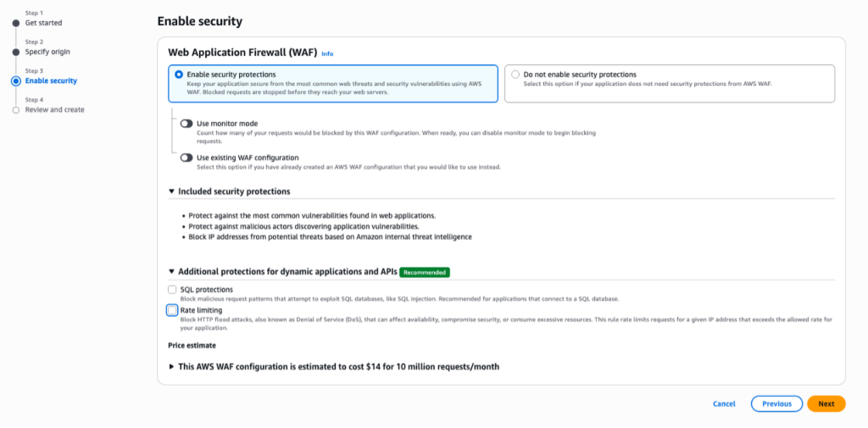Select Enable security protections radio option
This screenshot has height=428, width=868.
[179, 75]
